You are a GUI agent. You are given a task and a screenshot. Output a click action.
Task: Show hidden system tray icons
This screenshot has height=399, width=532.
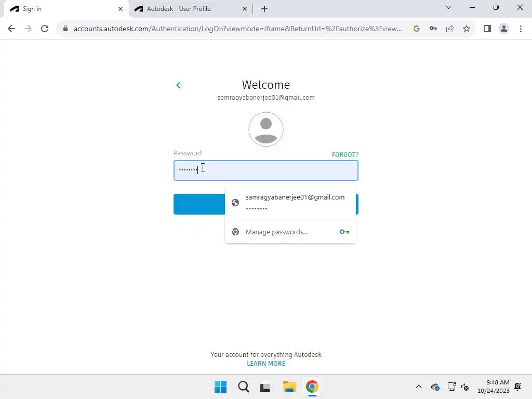coord(419,387)
